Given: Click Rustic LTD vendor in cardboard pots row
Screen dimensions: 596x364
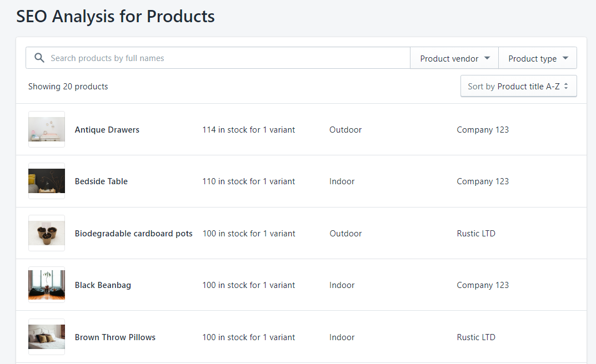Looking at the screenshot, I should point(476,234).
